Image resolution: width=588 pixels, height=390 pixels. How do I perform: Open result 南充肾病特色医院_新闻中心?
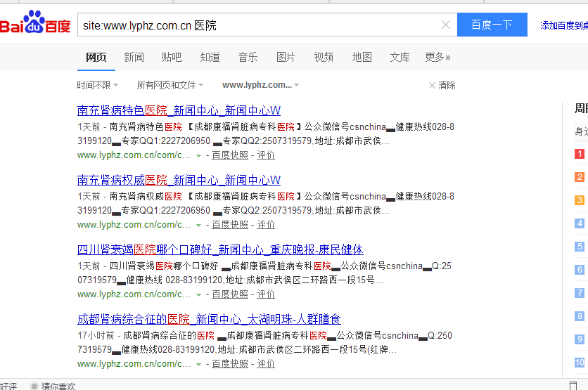(x=179, y=110)
